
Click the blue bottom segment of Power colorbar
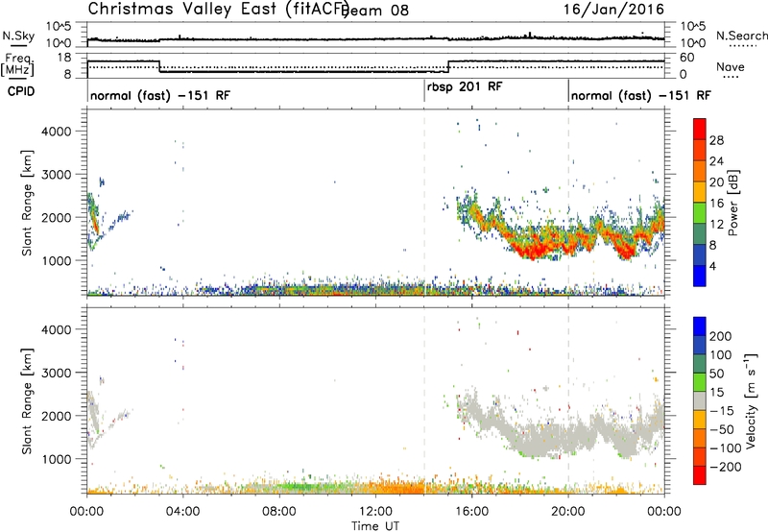700,276
